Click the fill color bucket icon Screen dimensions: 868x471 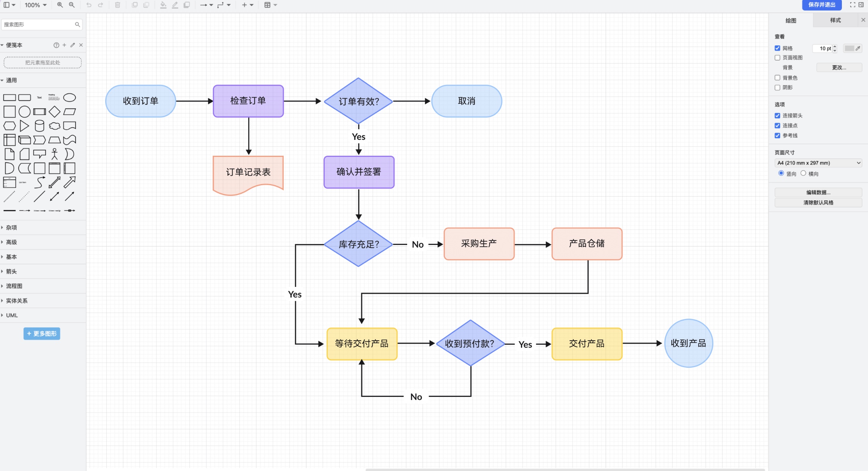click(163, 5)
